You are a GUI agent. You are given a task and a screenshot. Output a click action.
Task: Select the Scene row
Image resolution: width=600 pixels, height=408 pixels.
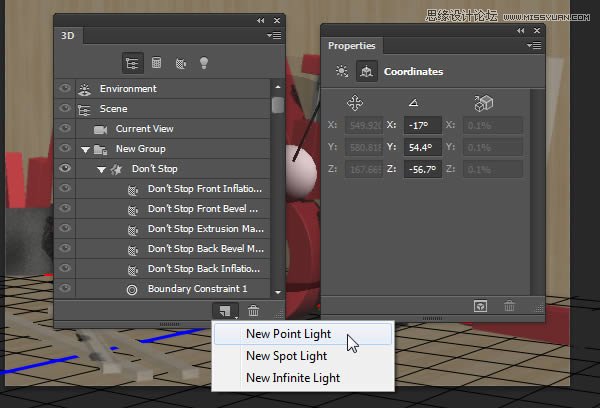(162, 109)
